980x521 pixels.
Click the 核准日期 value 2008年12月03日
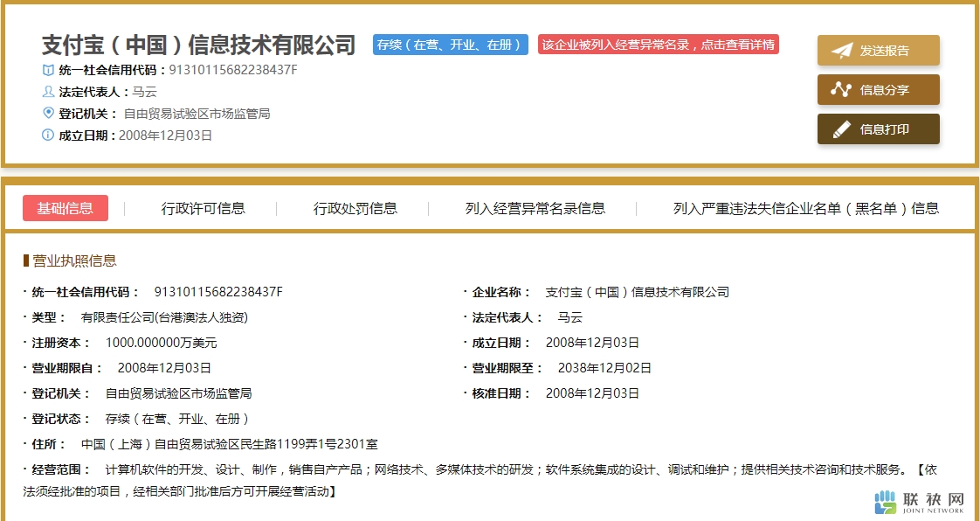click(592, 393)
